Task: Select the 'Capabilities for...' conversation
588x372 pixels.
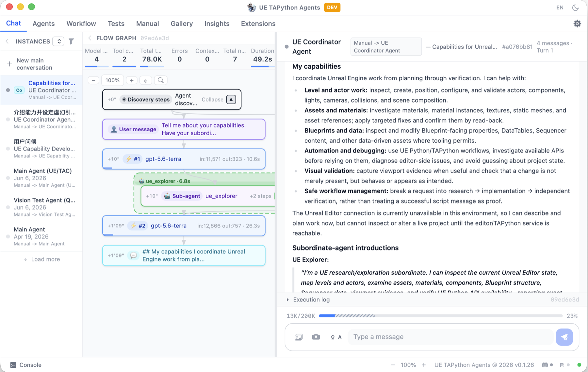Action: tap(41, 90)
